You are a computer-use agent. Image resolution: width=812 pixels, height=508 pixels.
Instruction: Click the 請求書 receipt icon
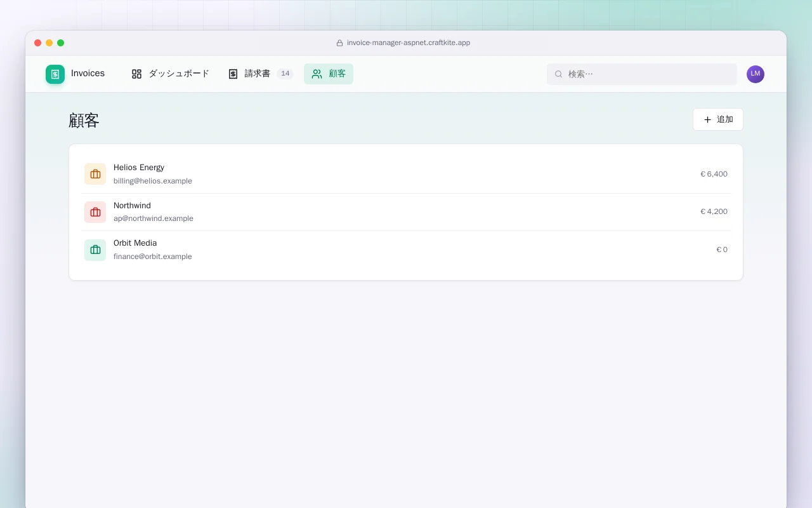pos(233,74)
